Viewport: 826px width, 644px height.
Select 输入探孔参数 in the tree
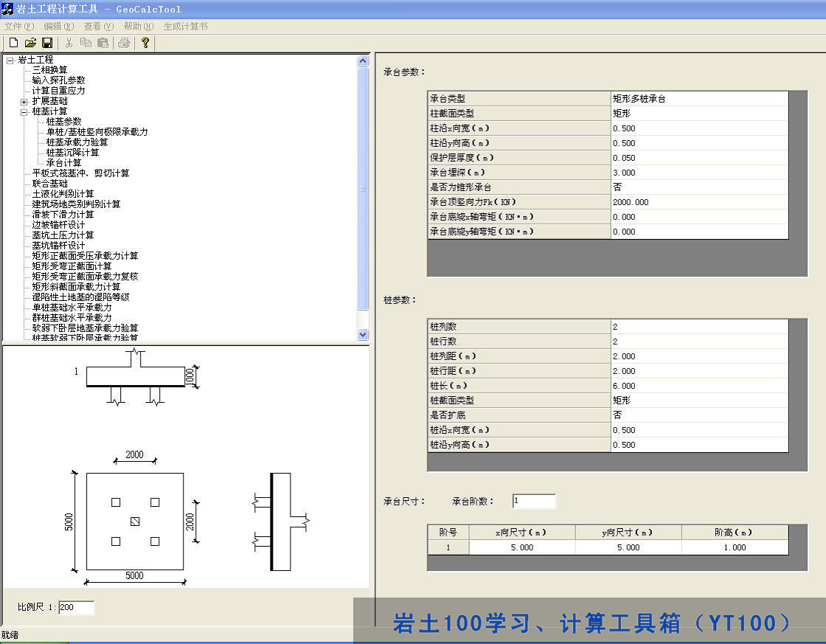58,80
